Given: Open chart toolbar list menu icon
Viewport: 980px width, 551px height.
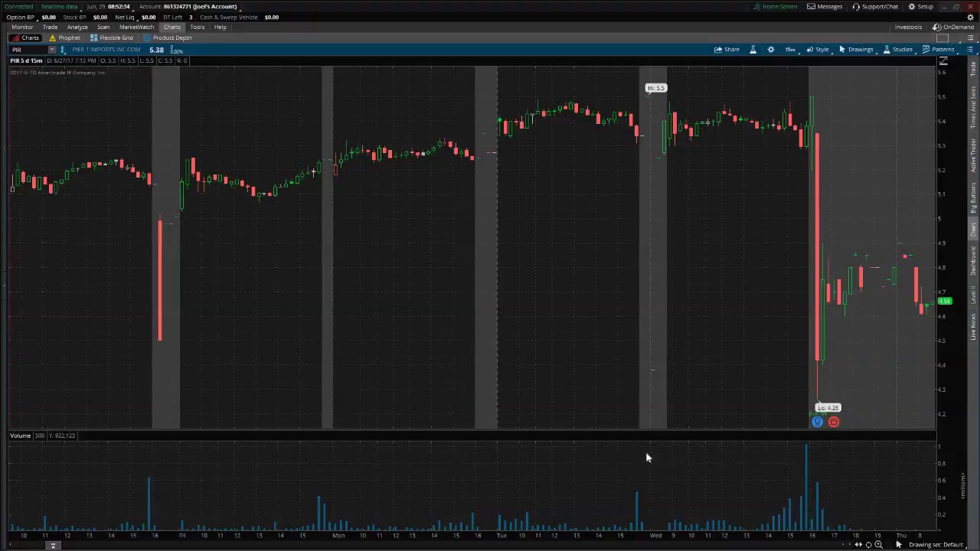Looking at the screenshot, I should (x=969, y=50).
